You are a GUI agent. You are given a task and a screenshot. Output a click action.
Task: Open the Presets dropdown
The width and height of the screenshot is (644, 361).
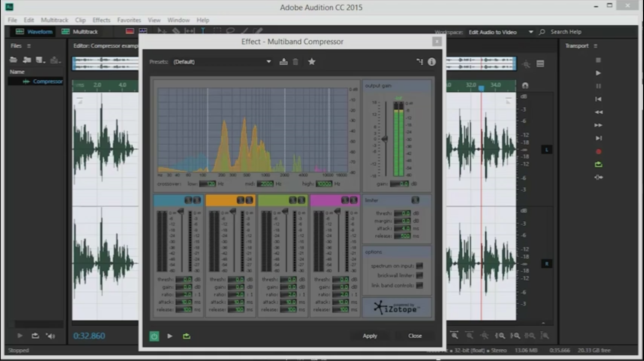pos(269,61)
